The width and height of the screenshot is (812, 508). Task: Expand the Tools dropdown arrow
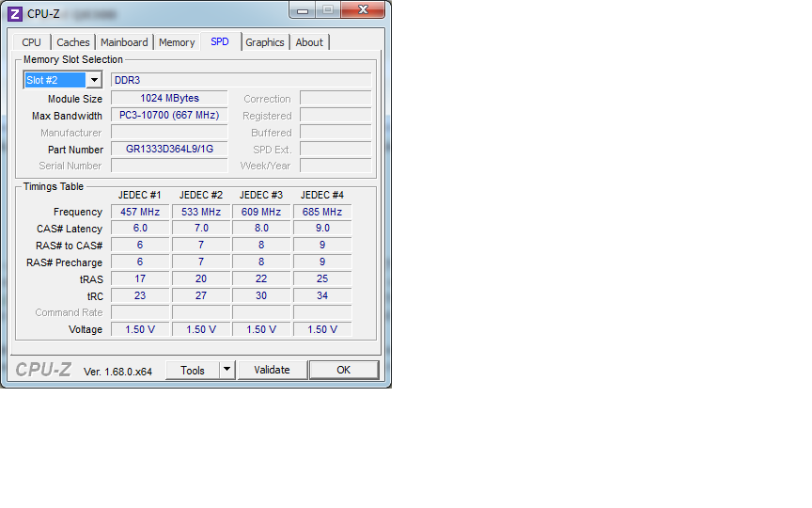click(x=226, y=370)
